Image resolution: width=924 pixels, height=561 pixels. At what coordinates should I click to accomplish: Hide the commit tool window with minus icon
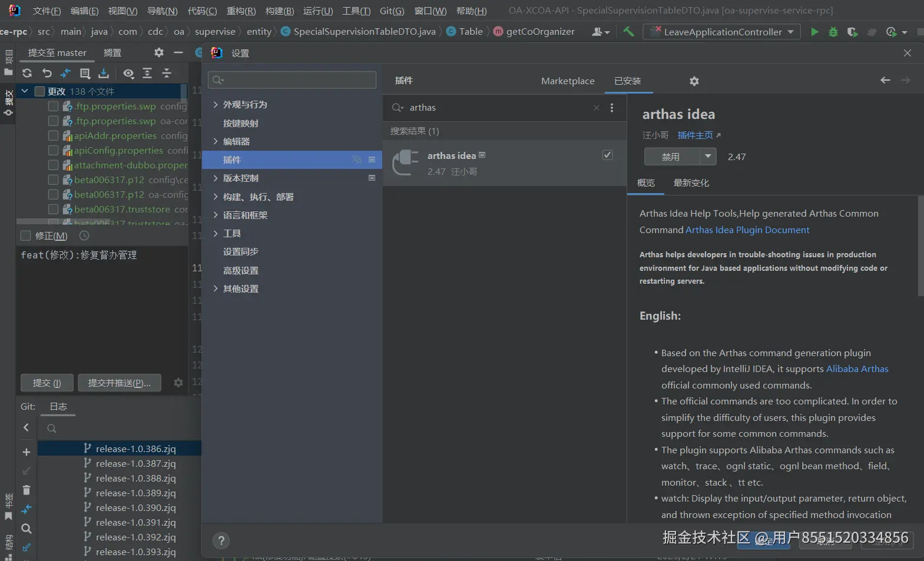(178, 52)
